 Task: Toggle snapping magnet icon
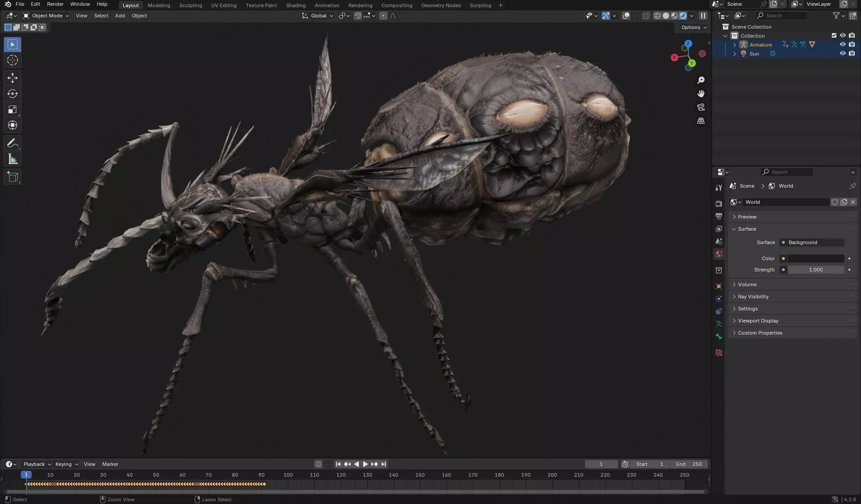tap(358, 16)
